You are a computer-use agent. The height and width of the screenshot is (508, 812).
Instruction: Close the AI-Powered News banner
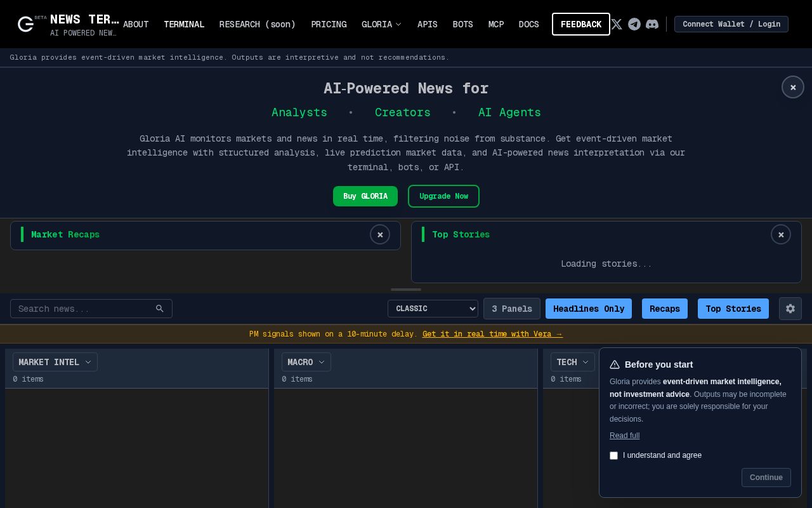[x=793, y=87]
